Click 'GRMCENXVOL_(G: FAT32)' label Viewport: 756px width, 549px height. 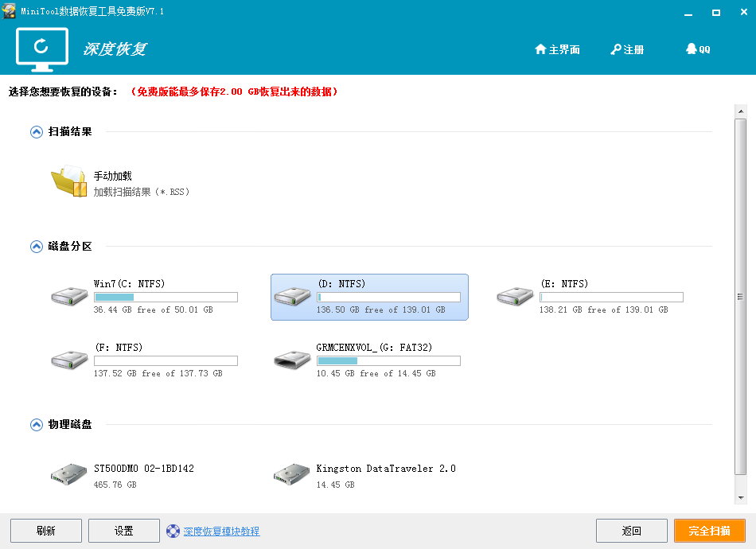[374, 348]
